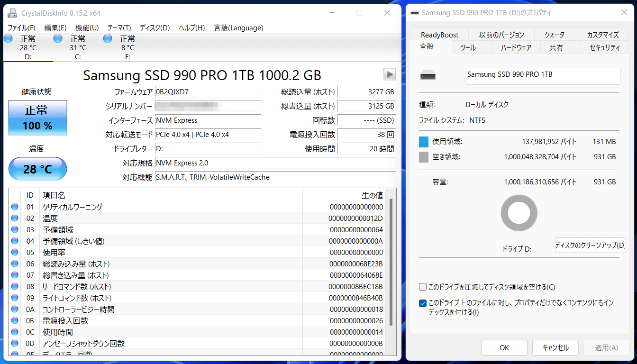637x364 pixels.
Task: Open the テーマ(T) menu
Action: coord(119,28)
